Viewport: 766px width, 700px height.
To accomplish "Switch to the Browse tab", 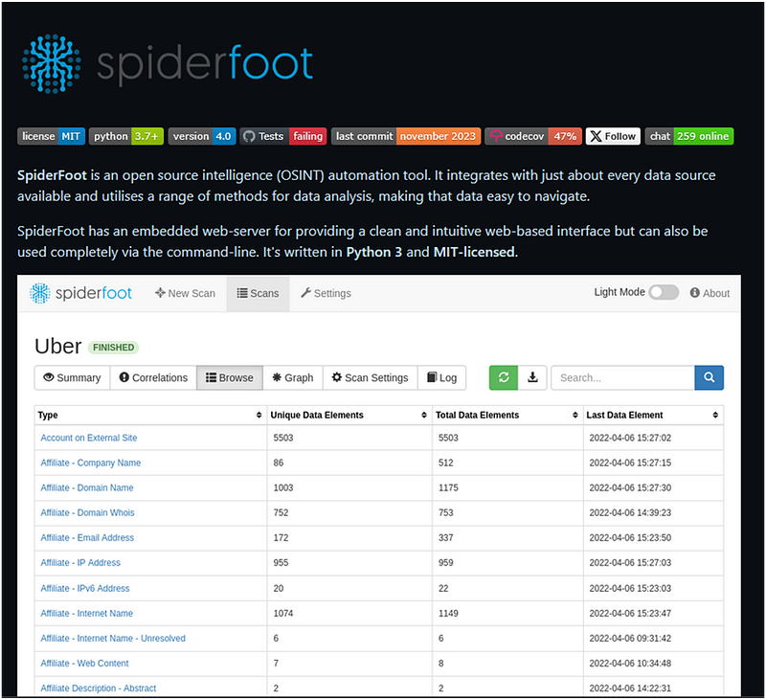I will (230, 377).
